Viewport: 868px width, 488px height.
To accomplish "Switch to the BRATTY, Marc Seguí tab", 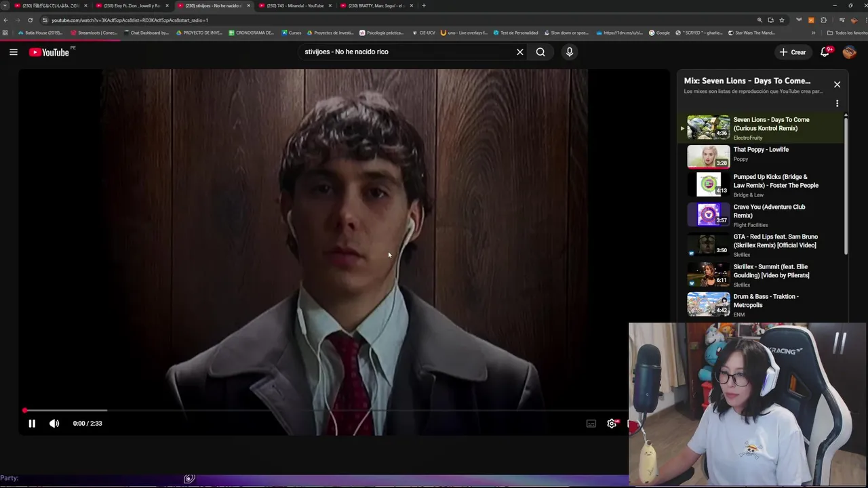I will 376,5.
